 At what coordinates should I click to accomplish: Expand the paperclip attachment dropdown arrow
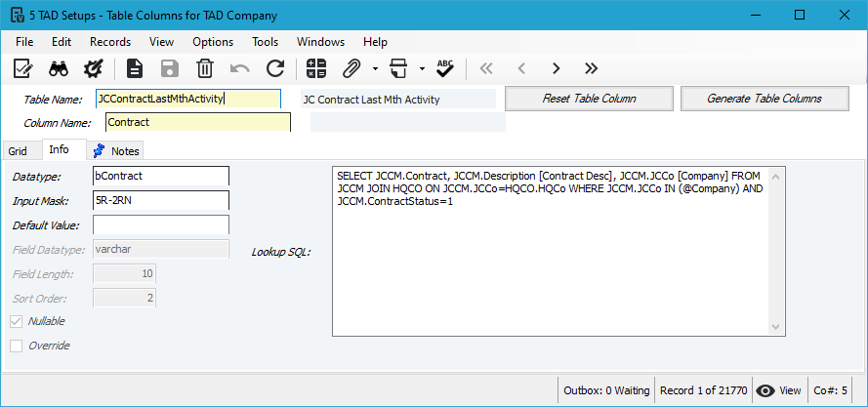(375, 69)
